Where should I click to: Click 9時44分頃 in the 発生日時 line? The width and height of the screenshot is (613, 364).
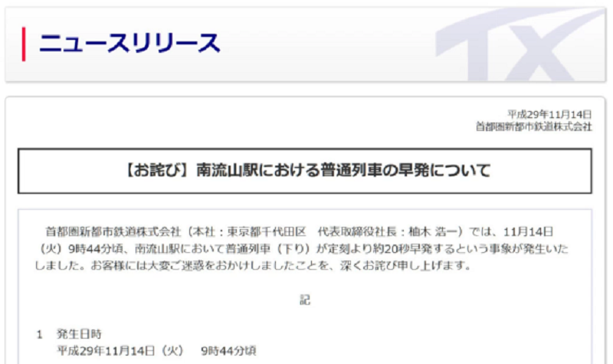tap(228, 350)
